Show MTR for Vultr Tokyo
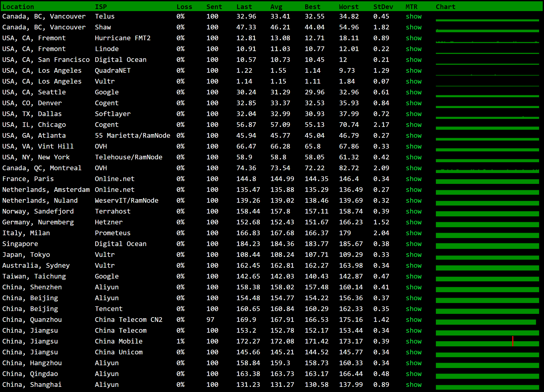This screenshot has width=544, height=392. coord(414,255)
